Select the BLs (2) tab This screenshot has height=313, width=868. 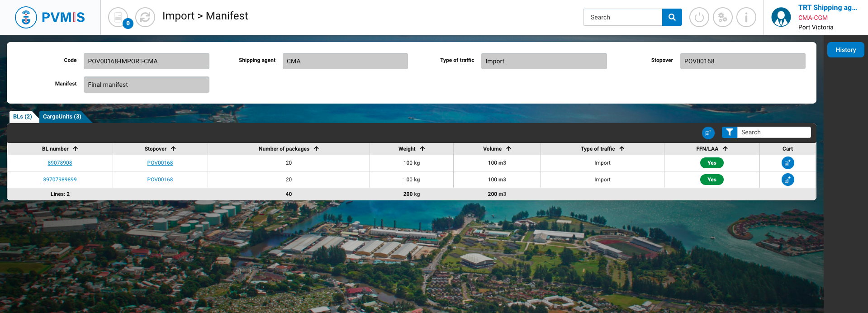pyautogui.click(x=22, y=117)
